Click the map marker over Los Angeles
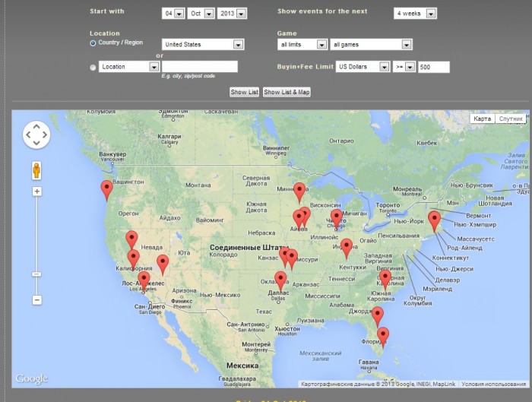 pos(144,281)
